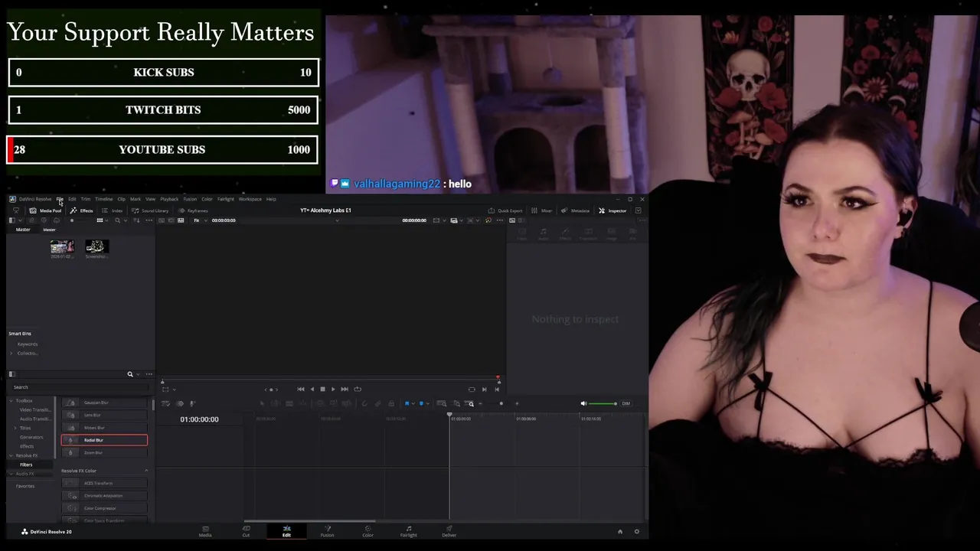Click the timeline volume speaker icon
The image size is (980, 551).
tap(583, 403)
